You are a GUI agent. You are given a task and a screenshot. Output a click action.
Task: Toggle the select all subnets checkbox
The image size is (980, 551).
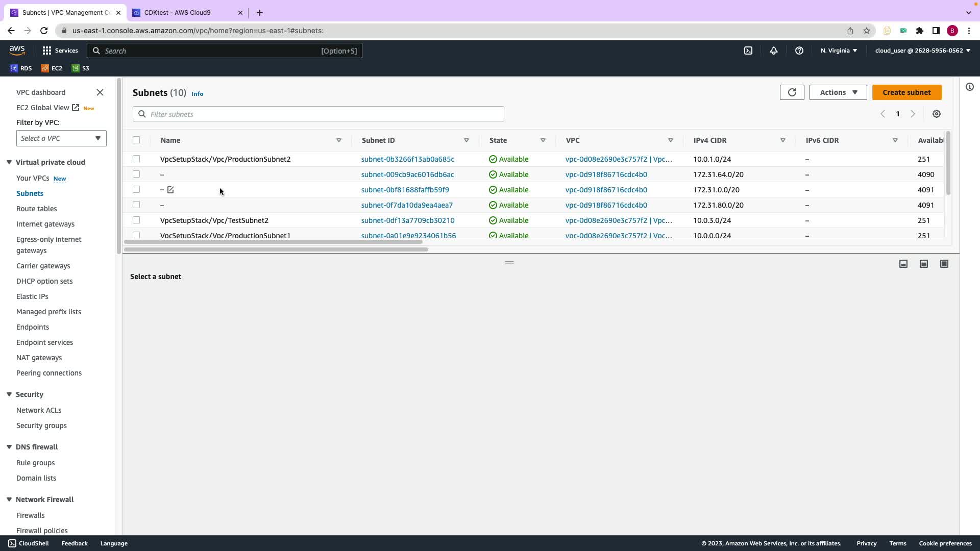[136, 140]
